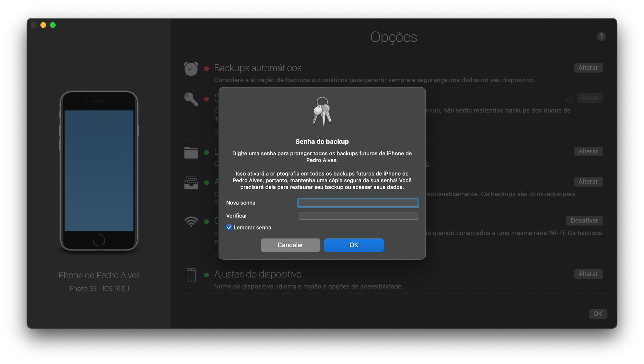The width and height of the screenshot is (644, 364).
Task: Uncheck the Lembrar senha checkbox
Action: pos(229,227)
